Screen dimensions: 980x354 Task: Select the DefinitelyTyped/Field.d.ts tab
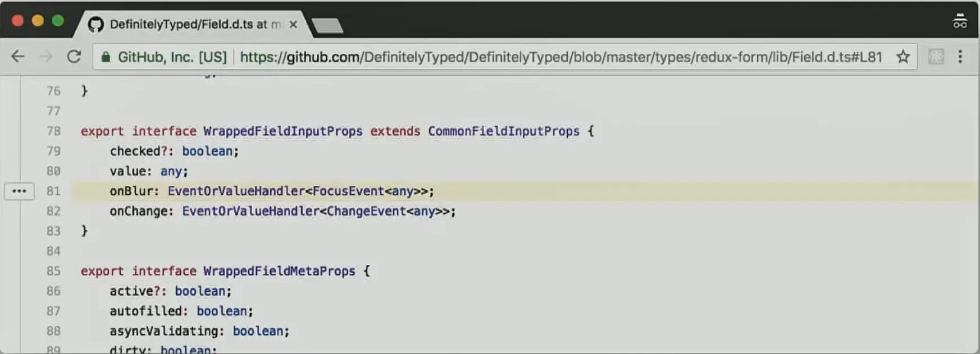[194, 24]
